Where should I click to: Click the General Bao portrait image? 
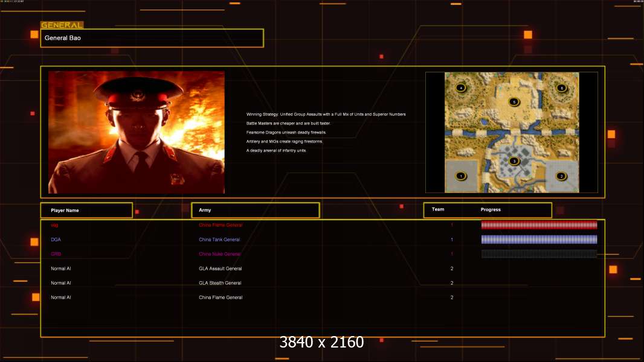pyautogui.click(x=137, y=132)
